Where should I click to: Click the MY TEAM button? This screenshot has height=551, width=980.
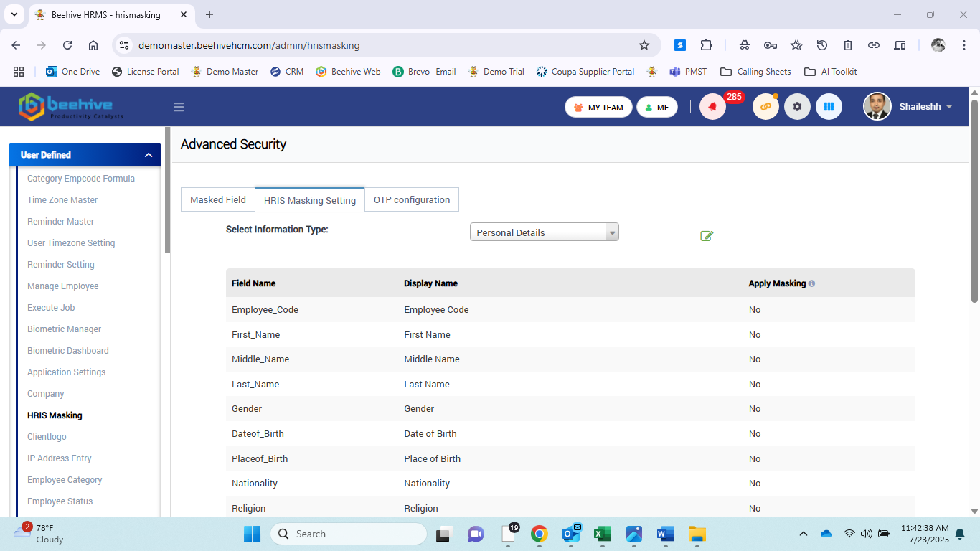[598, 108]
